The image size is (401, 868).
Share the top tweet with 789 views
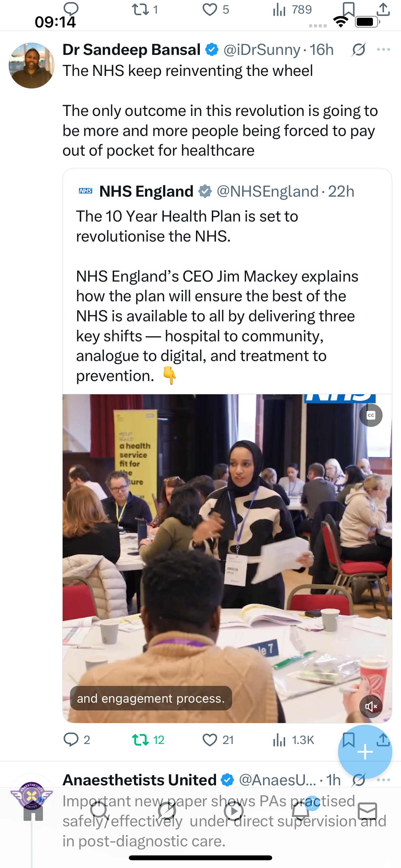pos(383,9)
